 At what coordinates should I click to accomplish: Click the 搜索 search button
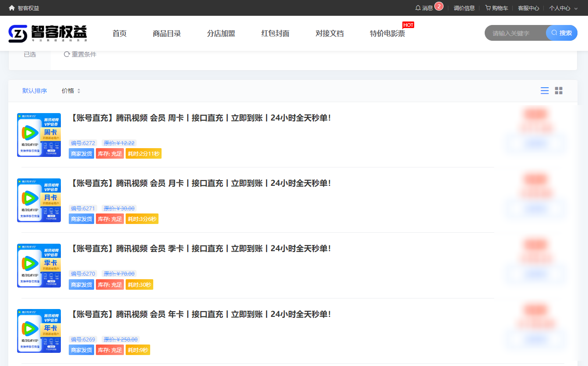pos(562,33)
